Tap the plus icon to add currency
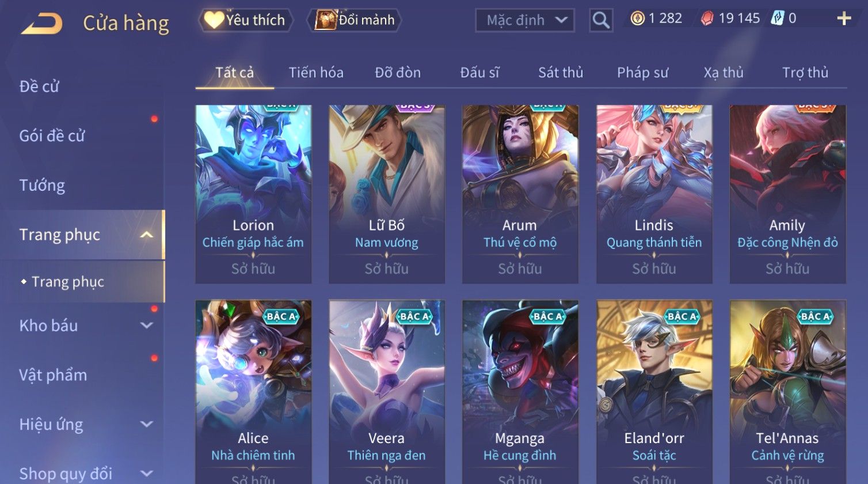 point(844,19)
